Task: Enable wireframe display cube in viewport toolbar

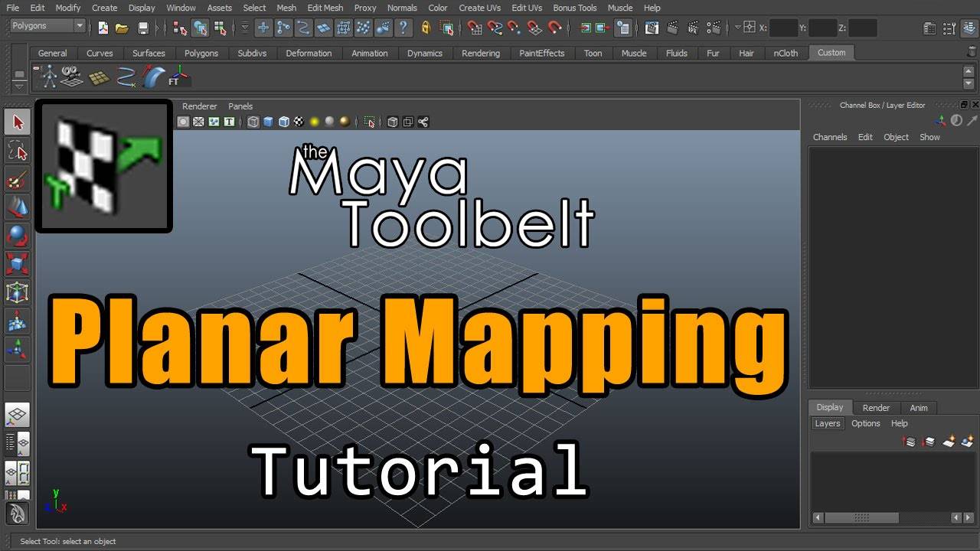Action: 253,122
